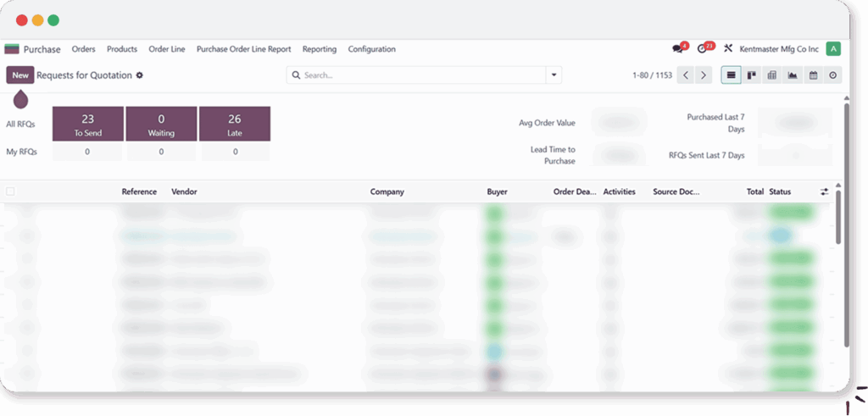Open the gear menu beside Requests for Quotation
Screen dimensions: 868x416
(x=140, y=75)
